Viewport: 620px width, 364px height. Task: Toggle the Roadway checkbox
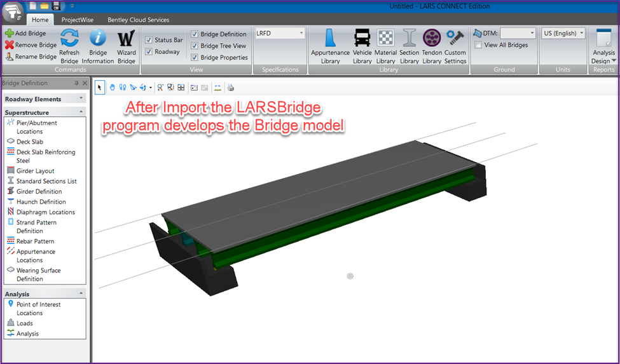pos(149,51)
